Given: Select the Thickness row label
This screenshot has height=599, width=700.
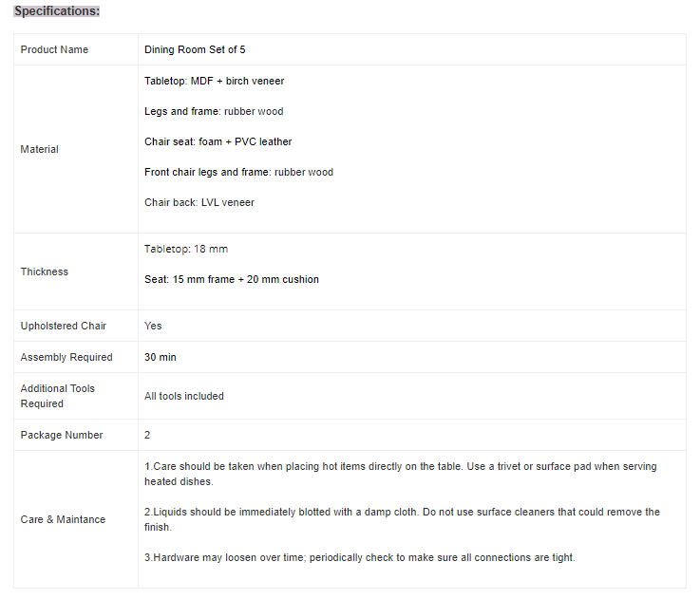Looking at the screenshot, I should [45, 271].
